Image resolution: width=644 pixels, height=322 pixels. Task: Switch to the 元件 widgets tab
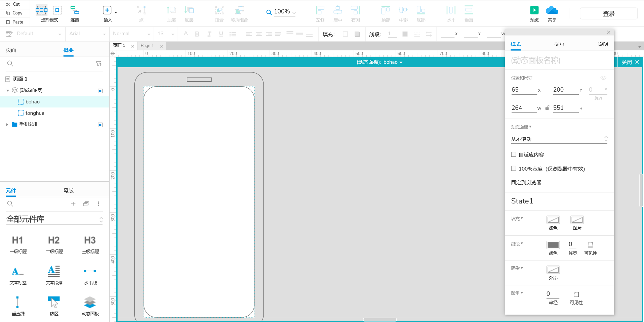click(11, 191)
